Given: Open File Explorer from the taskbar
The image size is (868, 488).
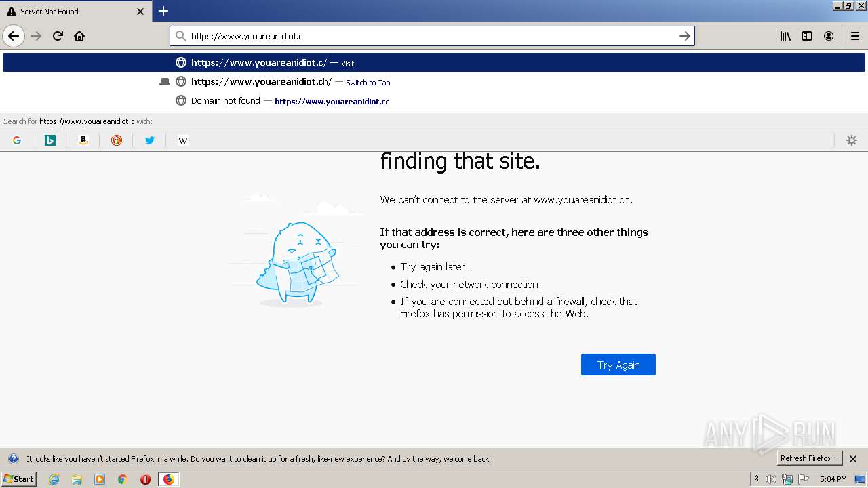Looking at the screenshot, I should click(77, 479).
